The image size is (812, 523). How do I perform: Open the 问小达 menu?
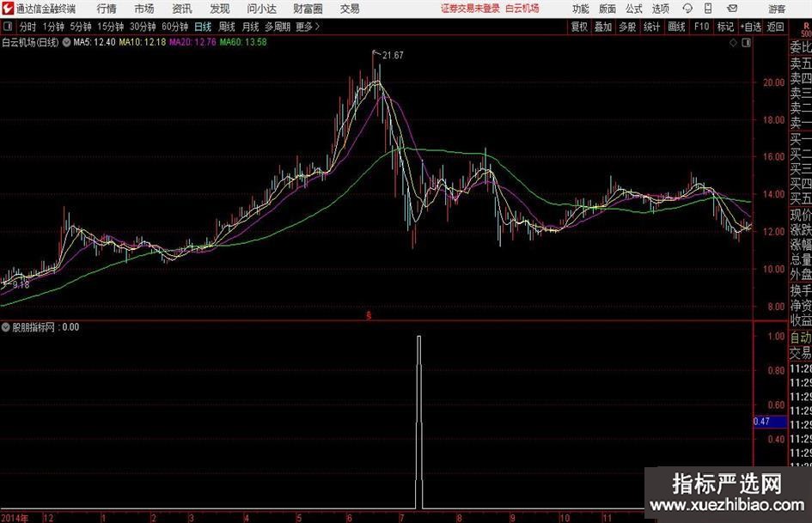tap(261, 9)
